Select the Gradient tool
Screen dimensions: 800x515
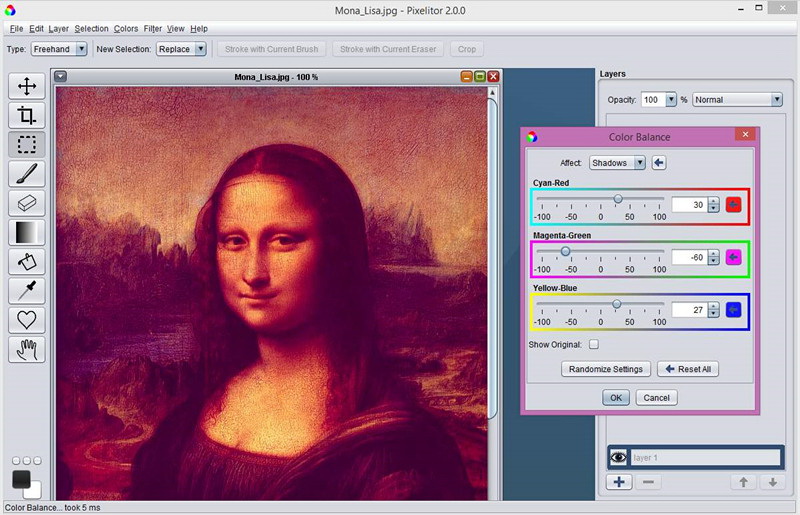pos(27,233)
